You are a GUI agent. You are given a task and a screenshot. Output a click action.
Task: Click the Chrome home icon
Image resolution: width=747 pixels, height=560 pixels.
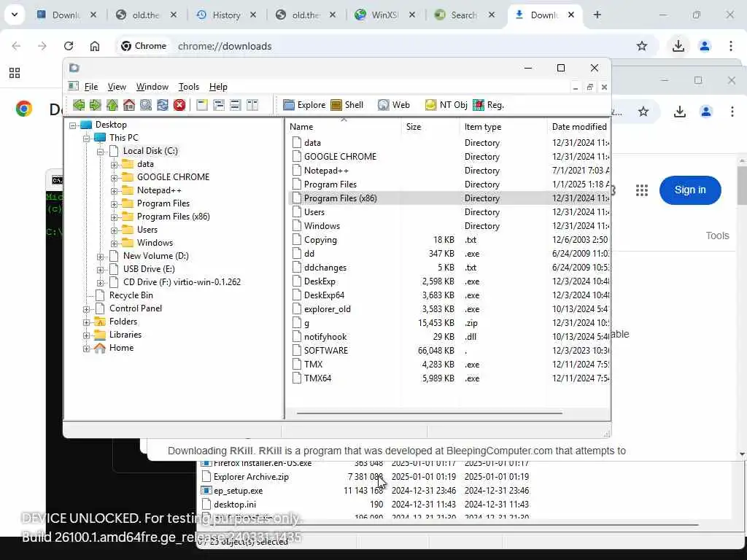(95, 46)
